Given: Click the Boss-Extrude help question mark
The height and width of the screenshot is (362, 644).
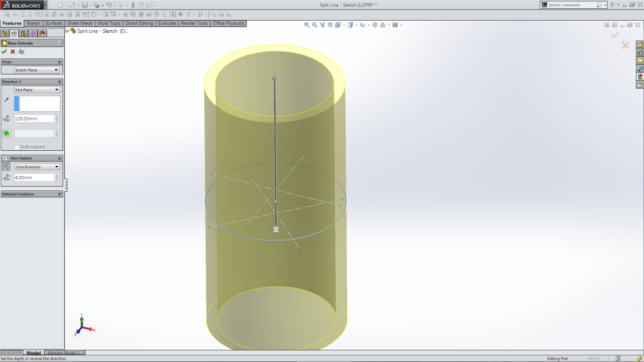Looking at the screenshot, I should [x=60, y=43].
